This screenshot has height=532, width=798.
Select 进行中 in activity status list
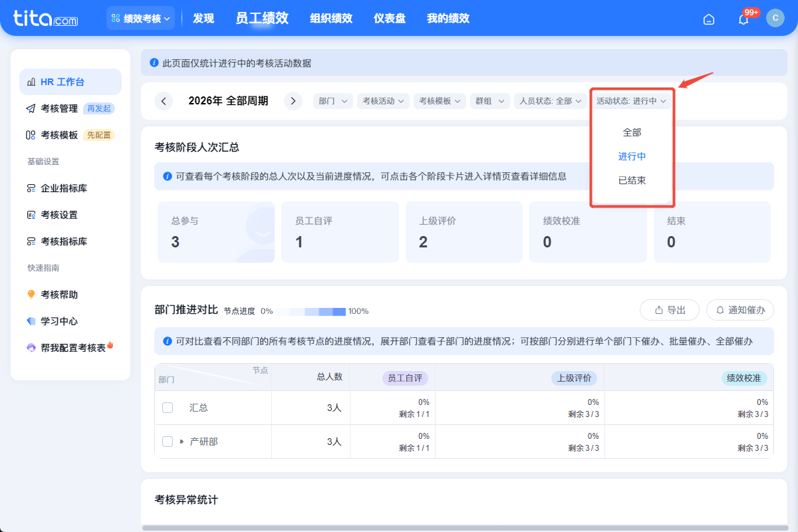(x=632, y=156)
